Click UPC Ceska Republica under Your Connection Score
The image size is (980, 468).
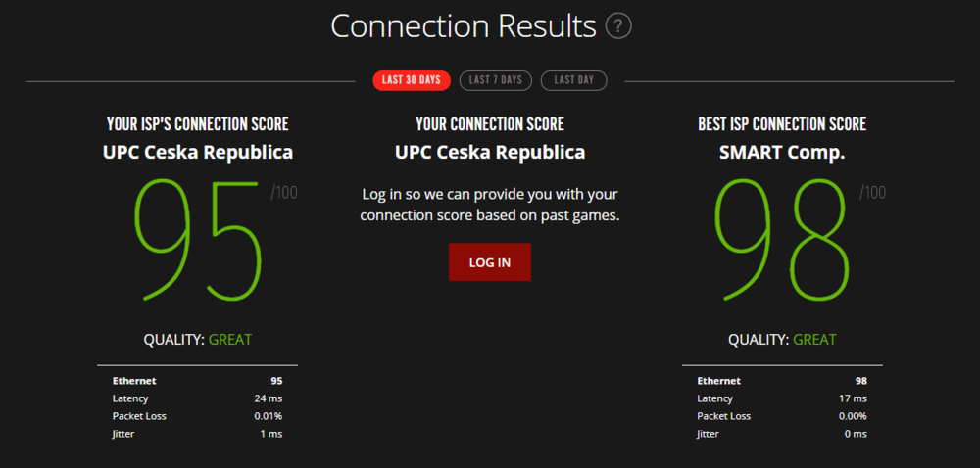click(490, 153)
